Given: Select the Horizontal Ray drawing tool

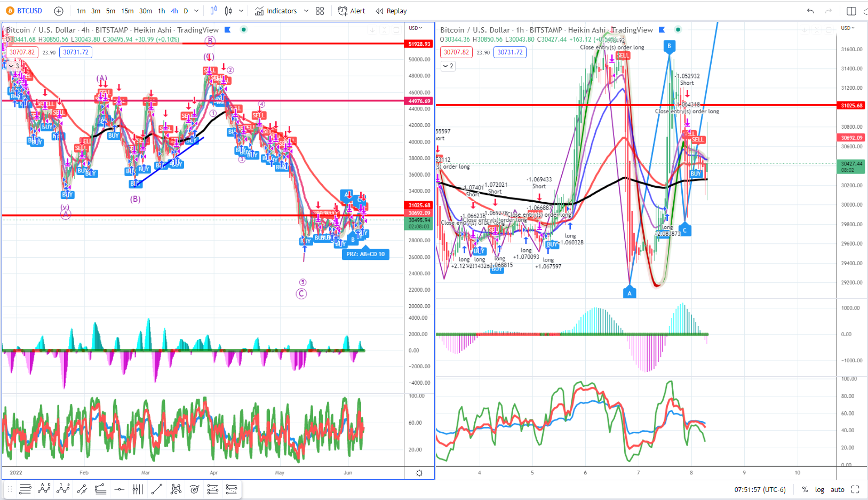Looking at the screenshot, I should coord(25,489).
